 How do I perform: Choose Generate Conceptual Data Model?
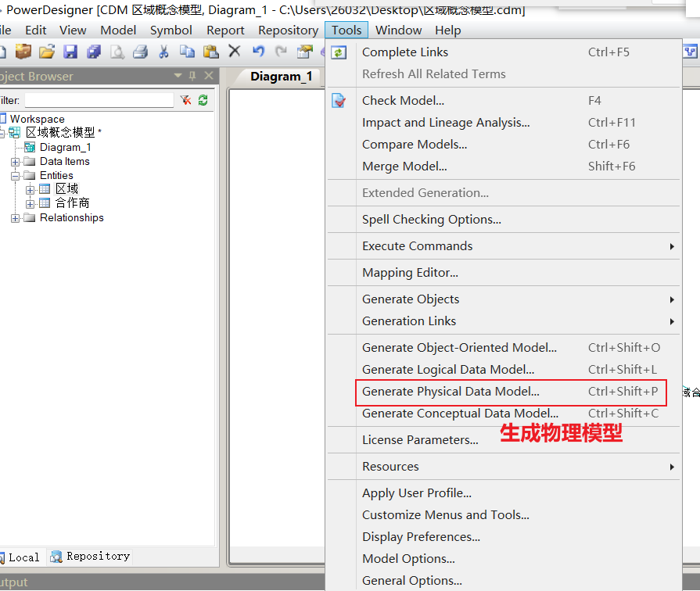pyautogui.click(x=504, y=414)
